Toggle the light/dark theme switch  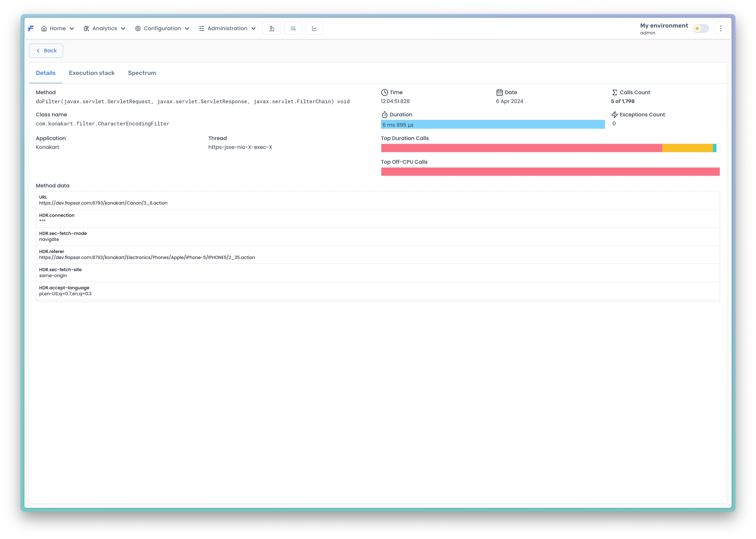(700, 29)
